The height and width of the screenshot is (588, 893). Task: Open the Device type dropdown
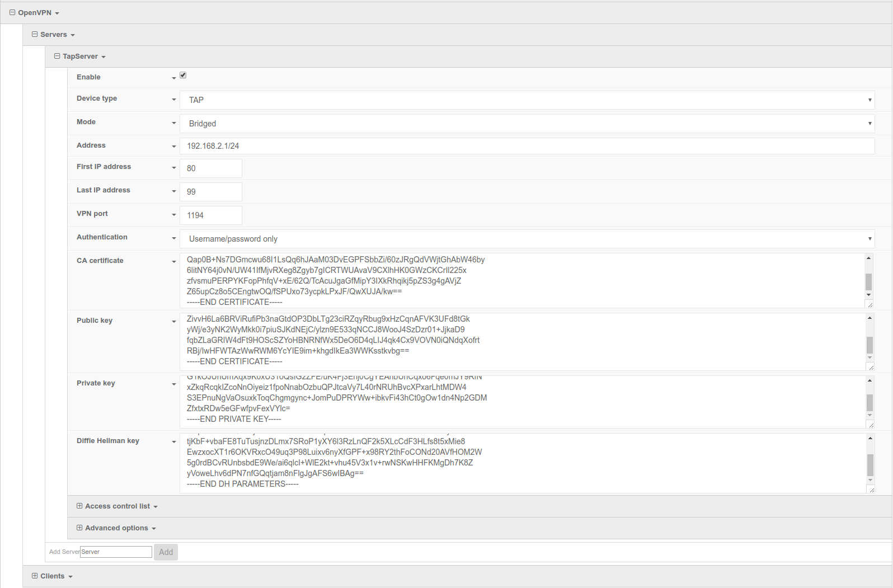tap(527, 100)
